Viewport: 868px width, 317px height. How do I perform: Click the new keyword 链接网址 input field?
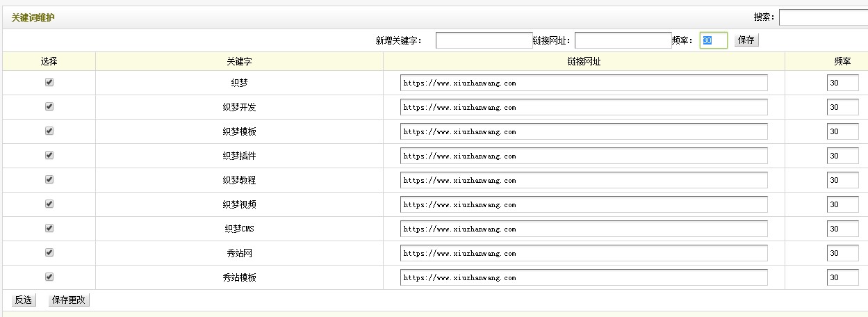[x=623, y=40]
